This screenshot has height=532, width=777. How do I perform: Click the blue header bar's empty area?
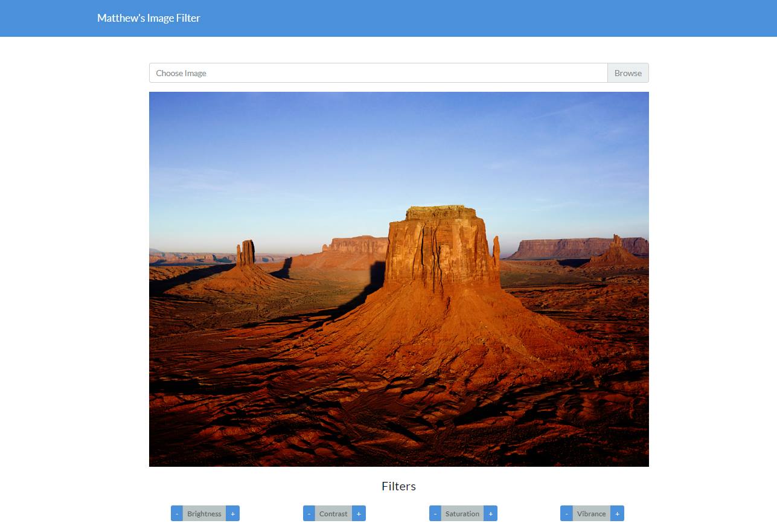[x=483, y=18]
